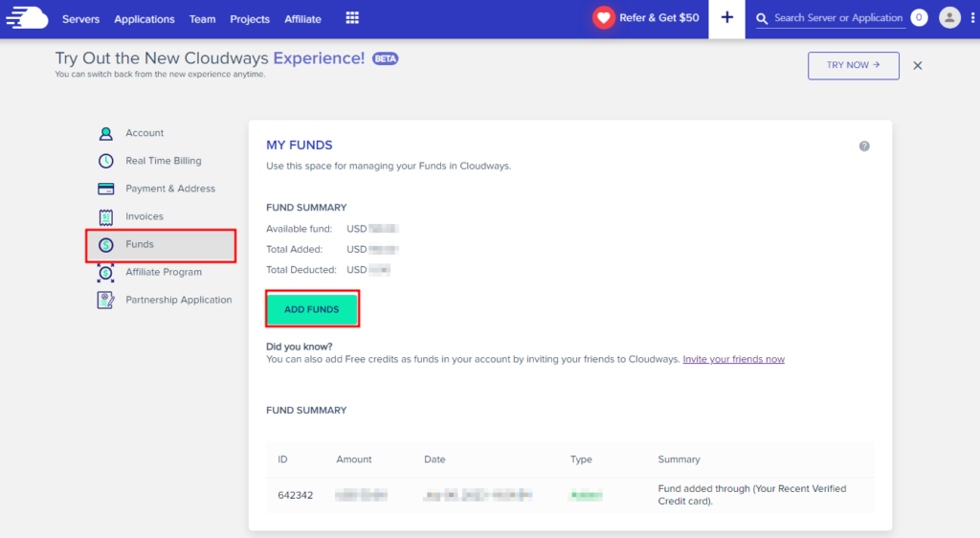
Task: Open Applications in top navigation
Action: click(145, 19)
